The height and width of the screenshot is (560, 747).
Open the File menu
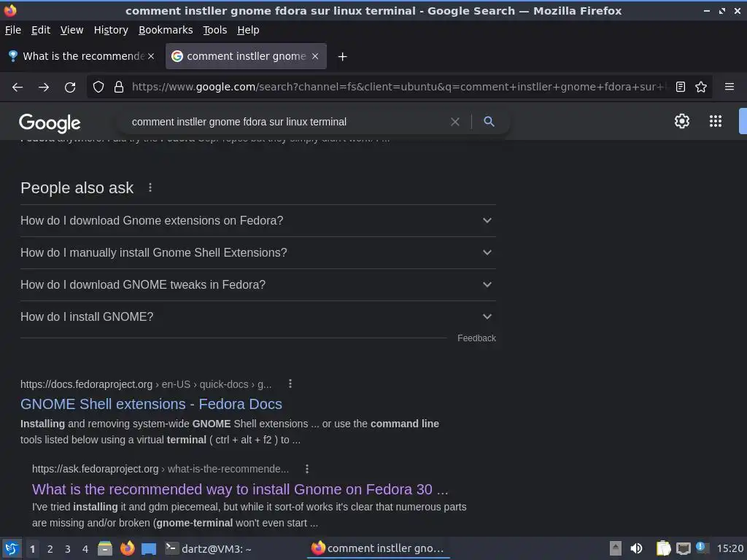(13, 30)
